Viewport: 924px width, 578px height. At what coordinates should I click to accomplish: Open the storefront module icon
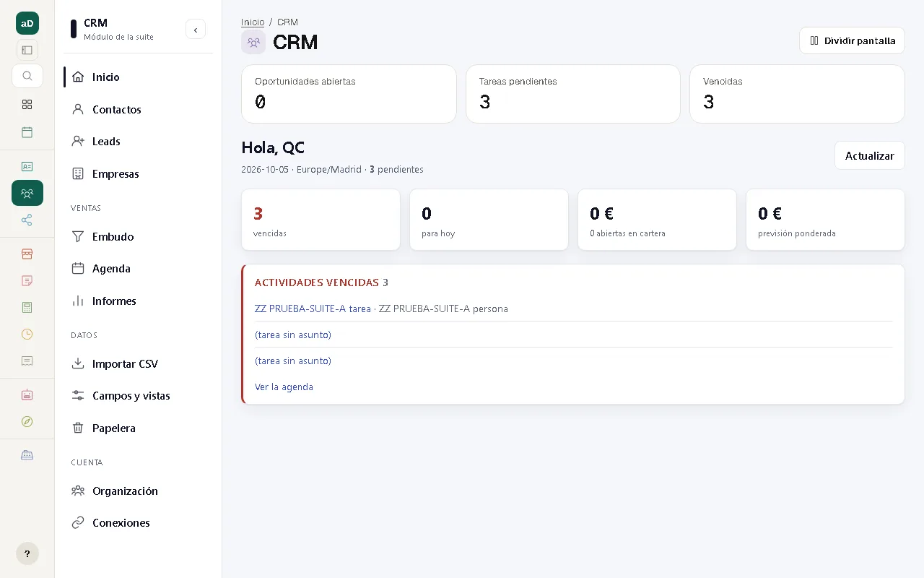(27, 254)
